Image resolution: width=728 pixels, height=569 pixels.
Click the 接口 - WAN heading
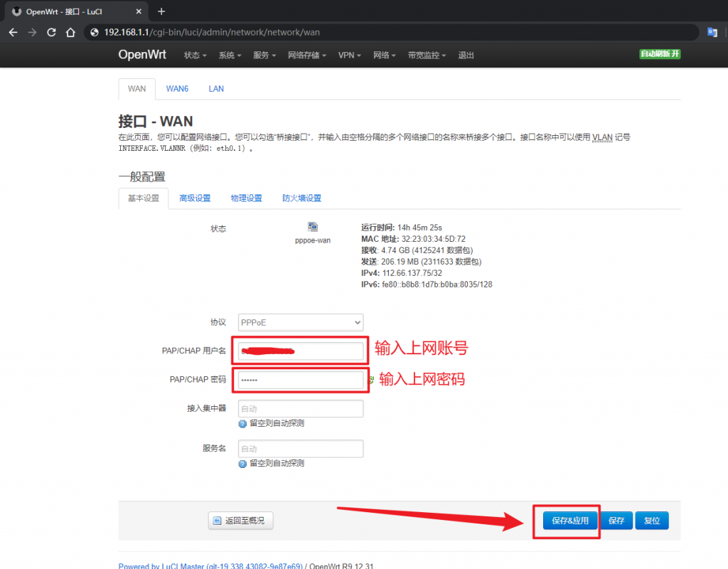click(x=156, y=121)
